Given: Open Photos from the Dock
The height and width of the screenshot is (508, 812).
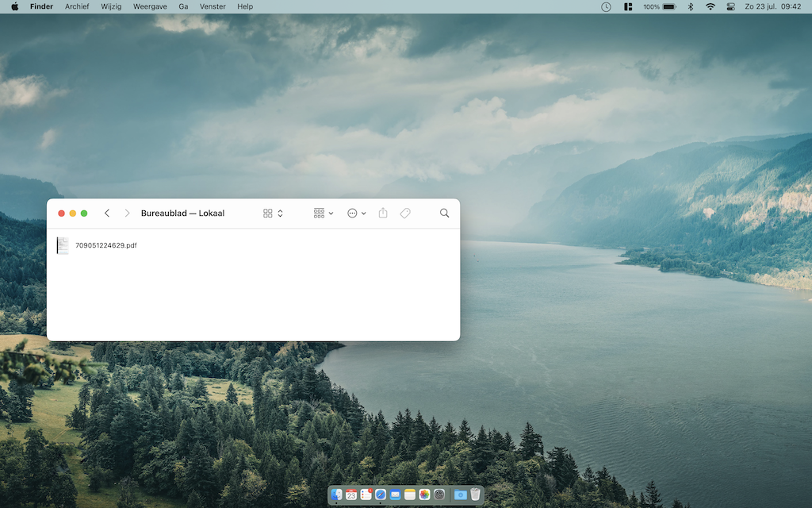Looking at the screenshot, I should 425,495.
